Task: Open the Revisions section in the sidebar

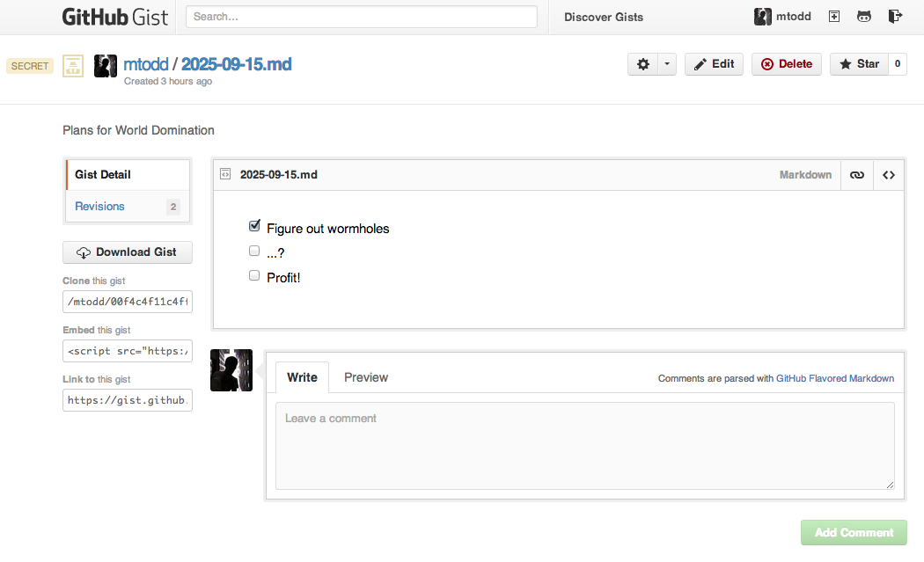Action: [x=100, y=207]
